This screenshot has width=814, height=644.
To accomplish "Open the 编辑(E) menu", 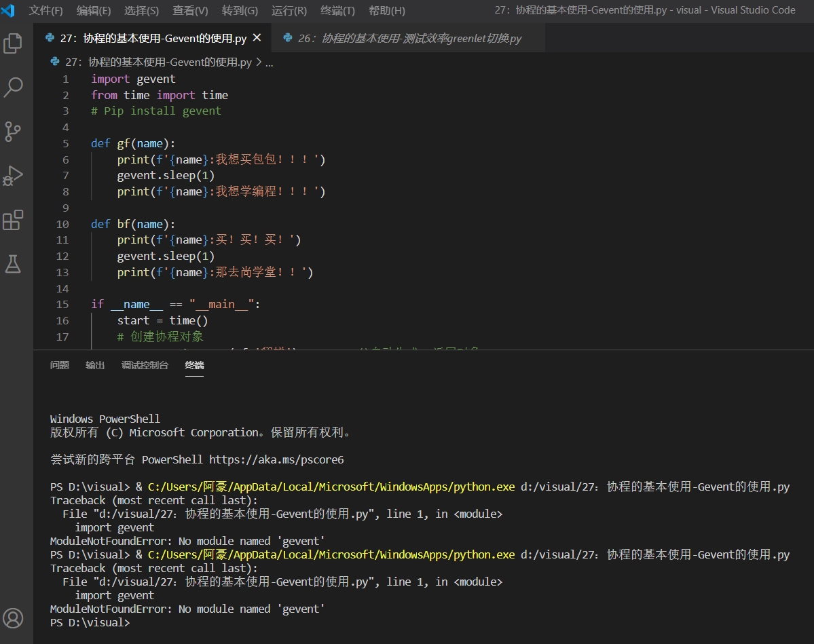I will [94, 10].
